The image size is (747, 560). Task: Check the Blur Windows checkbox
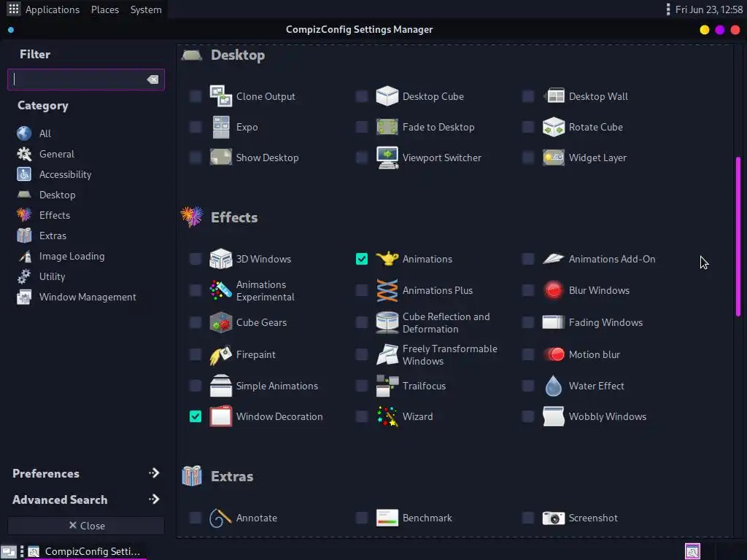(x=528, y=290)
